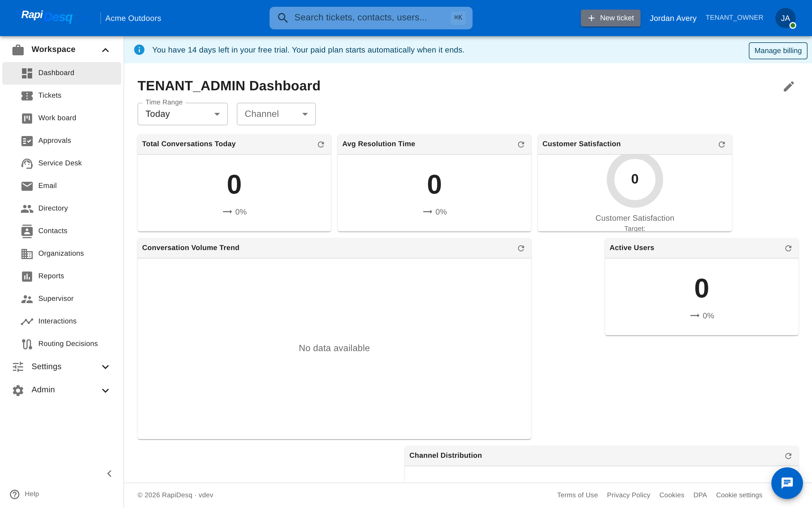Click the Manage billing button

(778, 51)
